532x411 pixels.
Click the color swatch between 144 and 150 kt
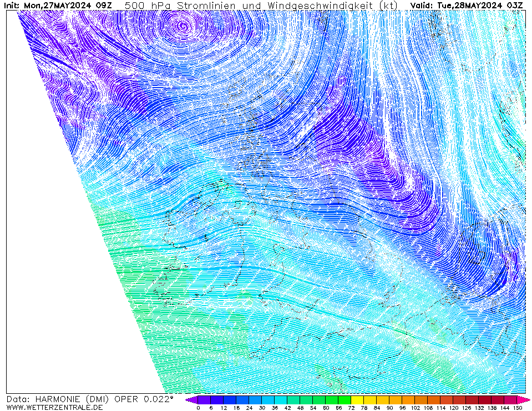click(x=511, y=400)
